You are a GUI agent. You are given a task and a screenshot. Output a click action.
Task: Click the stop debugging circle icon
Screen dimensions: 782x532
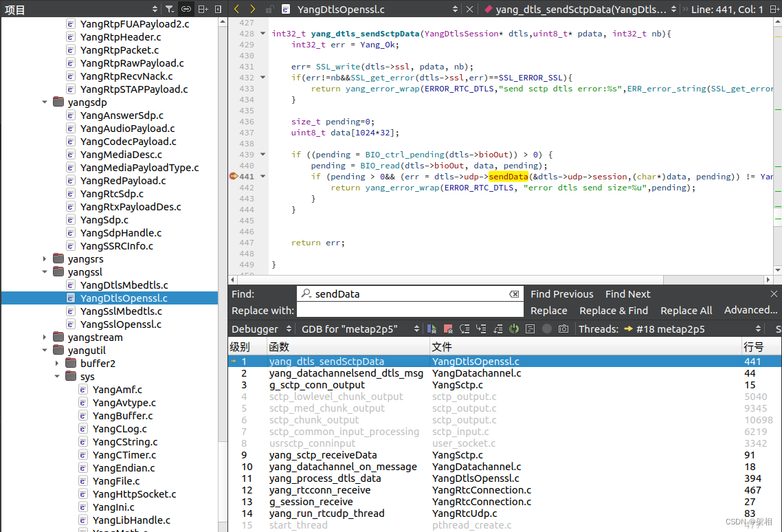point(546,329)
